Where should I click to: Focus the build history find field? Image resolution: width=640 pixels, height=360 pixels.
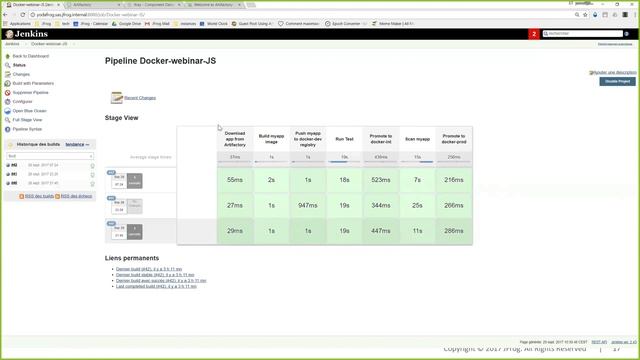point(50,156)
